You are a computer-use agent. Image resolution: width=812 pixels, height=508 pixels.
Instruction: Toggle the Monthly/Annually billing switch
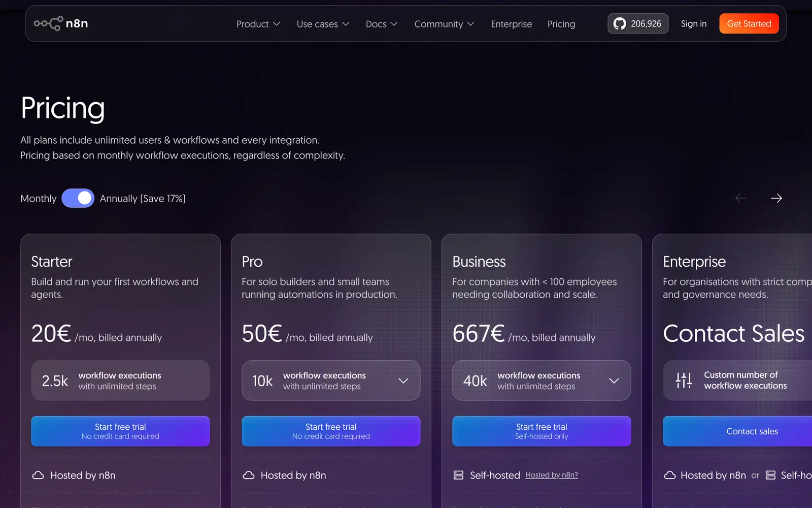point(78,198)
